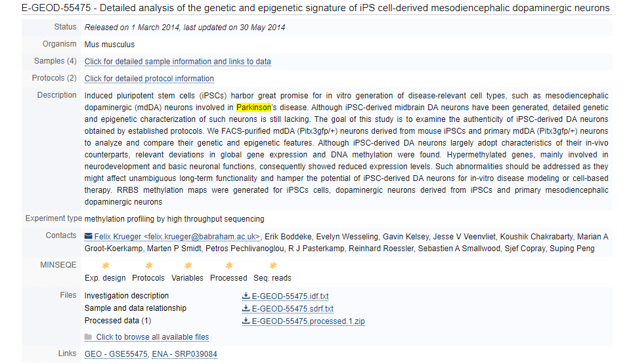Viewport: 631px width, 364px height.
Task: Click the Processed MINSEQE star icon
Action: pos(229,266)
